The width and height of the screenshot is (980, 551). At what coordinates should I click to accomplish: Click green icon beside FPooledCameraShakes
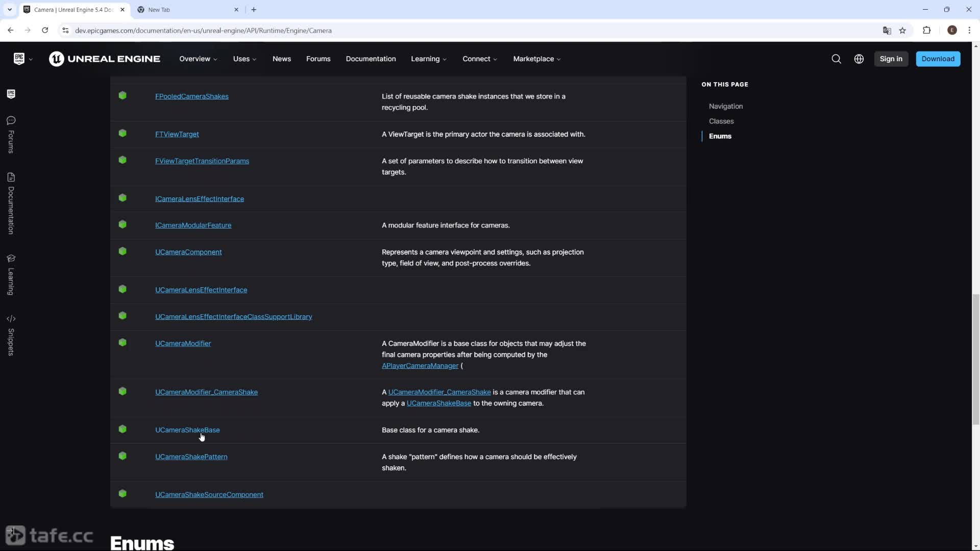[122, 95]
